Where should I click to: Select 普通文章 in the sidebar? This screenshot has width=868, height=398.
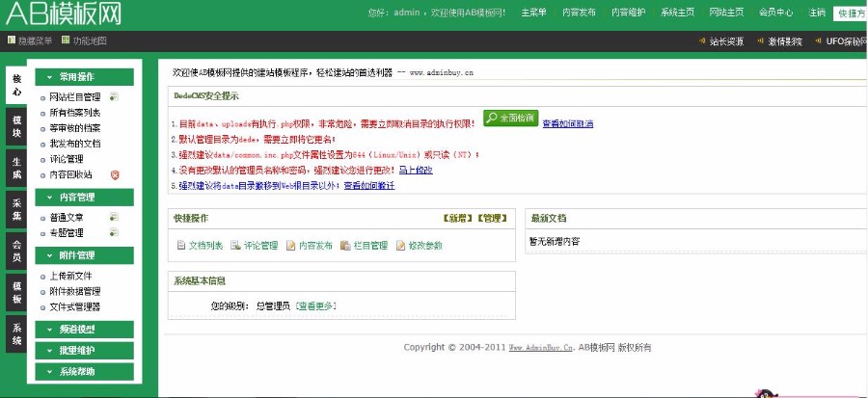point(67,217)
